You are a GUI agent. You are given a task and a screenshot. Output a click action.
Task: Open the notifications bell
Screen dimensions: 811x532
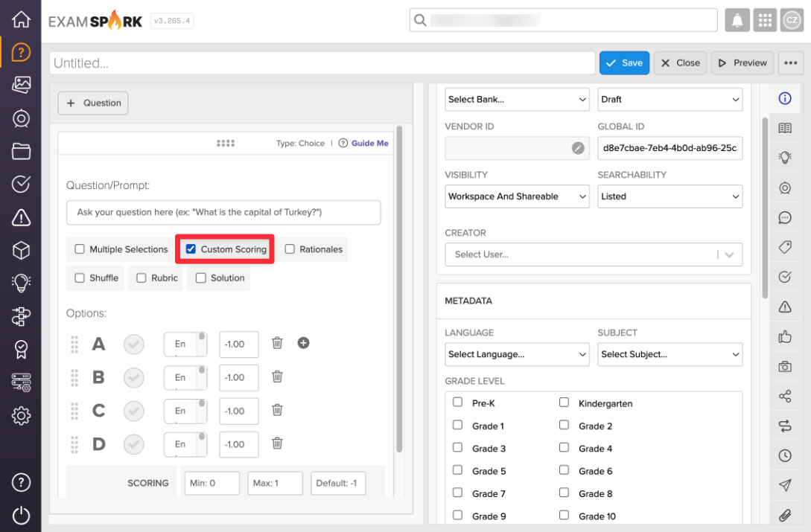pos(737,20)
